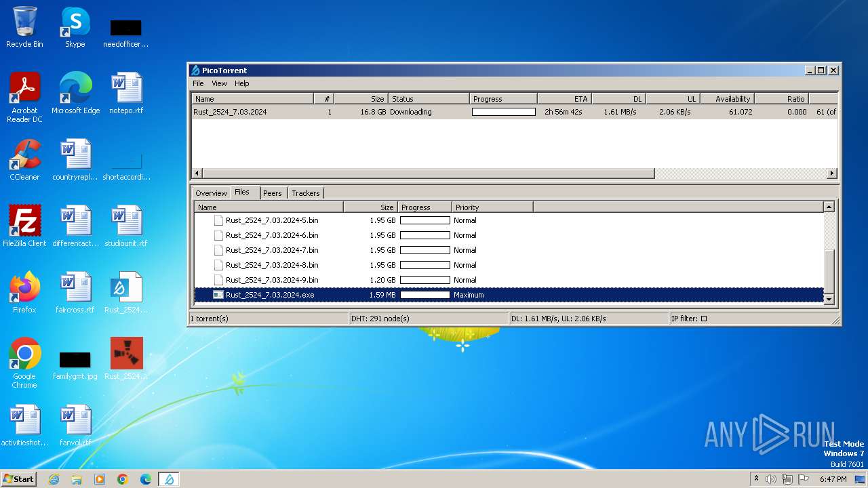Open Internet Explorer in taskbar
The image size is (868, 488).
point(54,479)
